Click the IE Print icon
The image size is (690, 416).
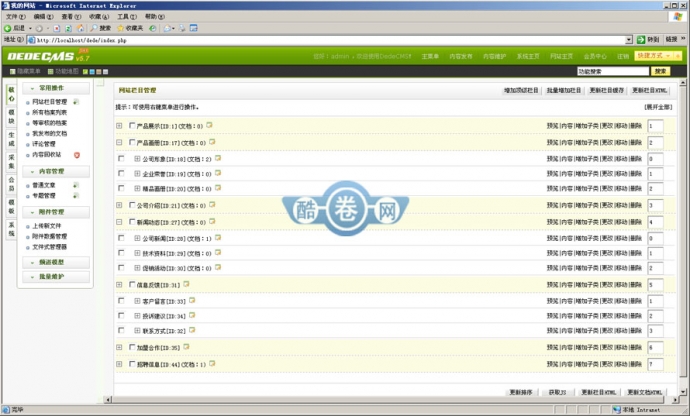click(x=182, y=28)
